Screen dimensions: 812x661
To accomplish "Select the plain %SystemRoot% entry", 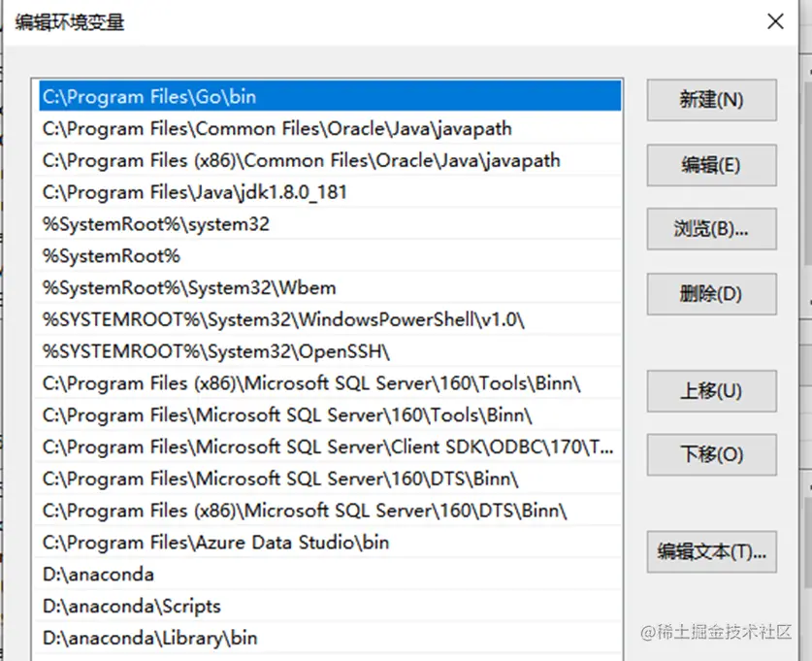I will (330, 256).
